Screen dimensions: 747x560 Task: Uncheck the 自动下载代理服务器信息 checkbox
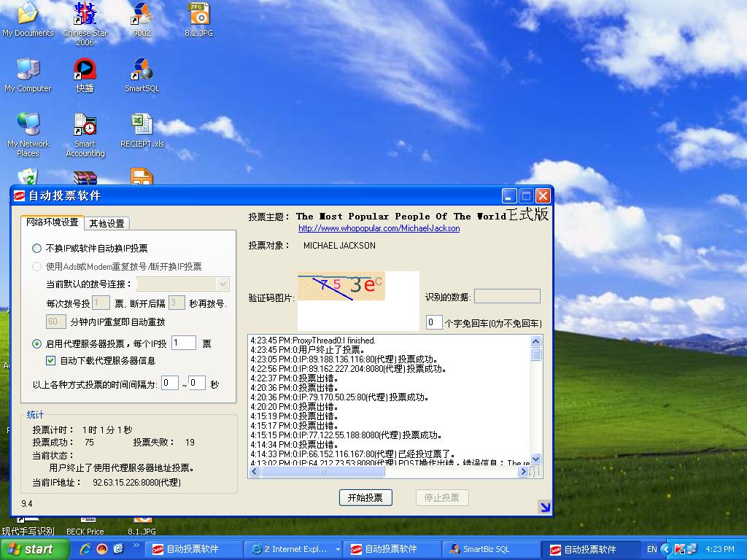[50, 360]
